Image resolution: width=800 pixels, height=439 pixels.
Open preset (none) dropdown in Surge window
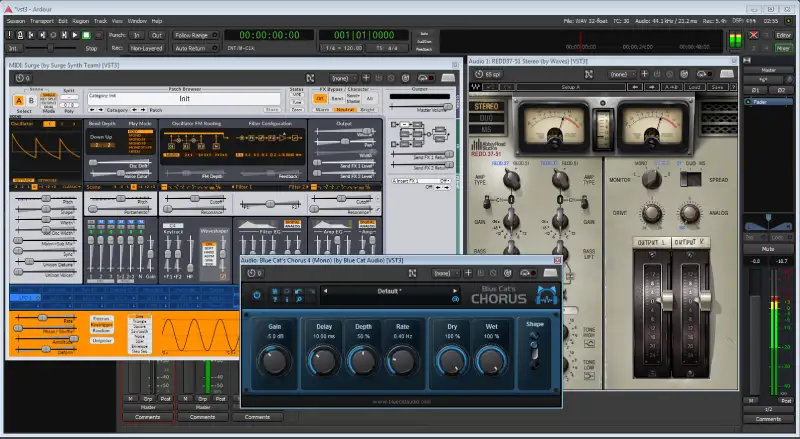pyautogui.click(x=342, y=78)
